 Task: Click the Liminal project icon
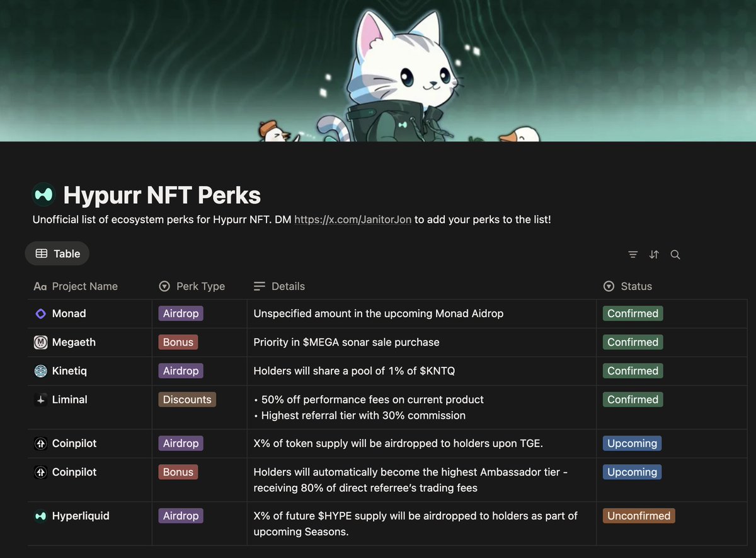coord(40,400)
